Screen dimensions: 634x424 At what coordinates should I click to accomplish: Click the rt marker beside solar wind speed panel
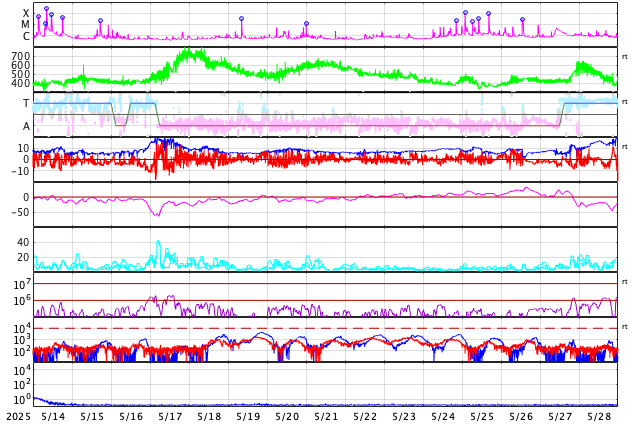click(x=625, y=57)
